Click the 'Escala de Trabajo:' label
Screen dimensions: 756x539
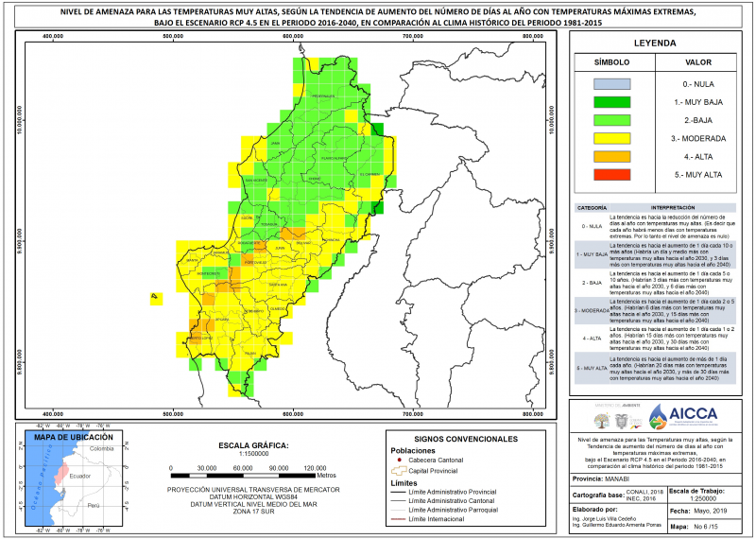coord(697,491)
